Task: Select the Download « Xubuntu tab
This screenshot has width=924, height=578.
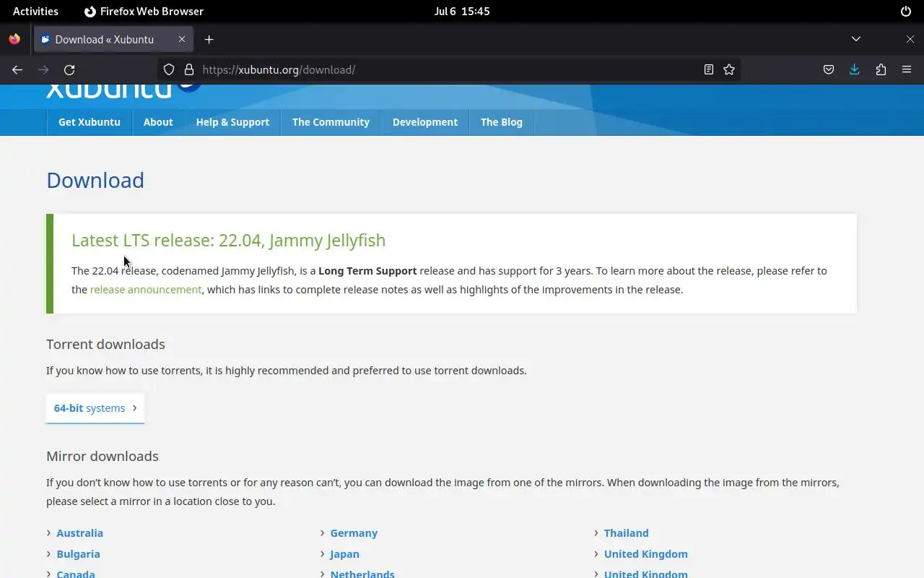Action: pyautogui.click(x=113, y=40)
